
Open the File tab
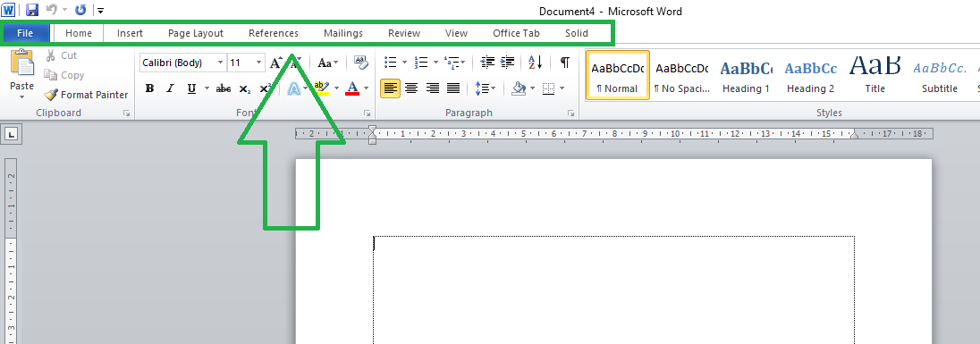26,33
